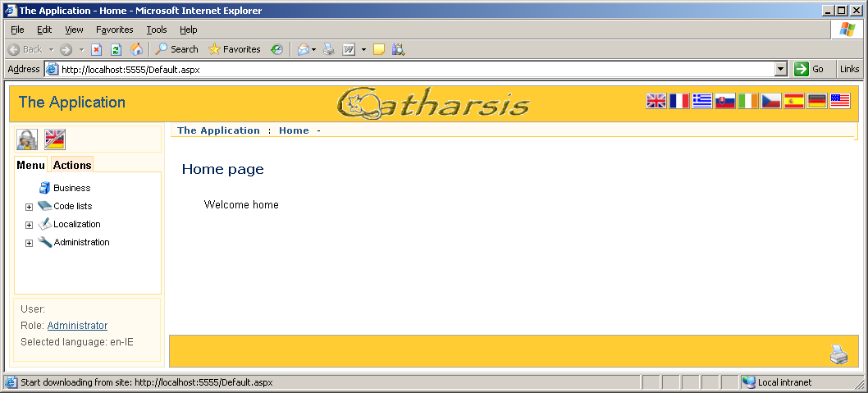Open the Forward history dropdown arrow

(x=81, y=49)
